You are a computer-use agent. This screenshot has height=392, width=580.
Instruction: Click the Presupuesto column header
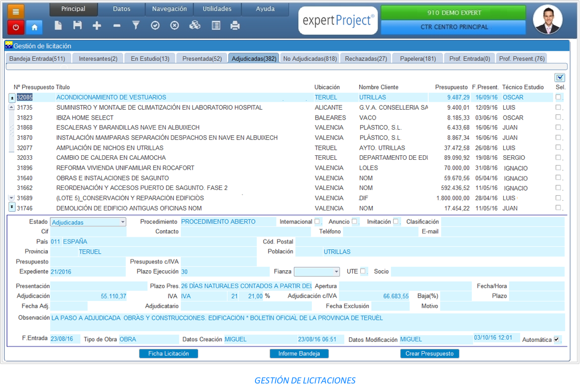(451, 87)
